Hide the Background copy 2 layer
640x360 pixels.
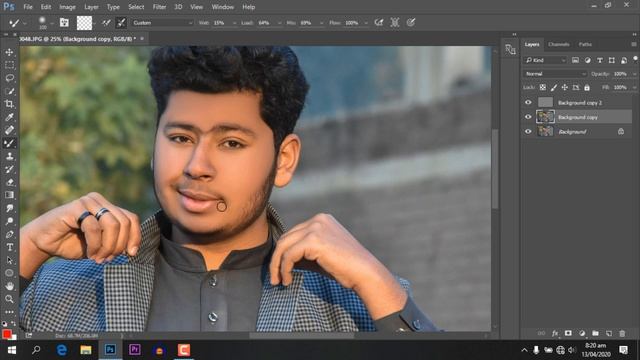coord(528,102)
